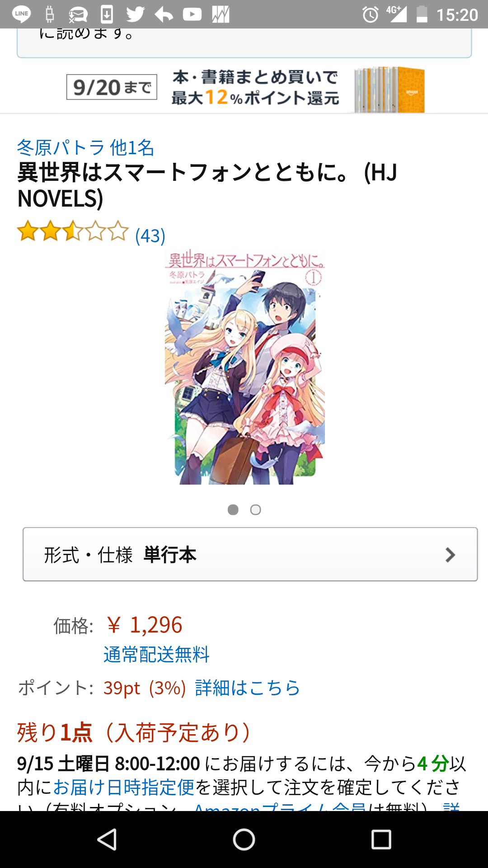Image resolution: width=488 pixels, height=868 pixels.
Task: Tap the chevron on format row
Action: (x=450, y=555)
